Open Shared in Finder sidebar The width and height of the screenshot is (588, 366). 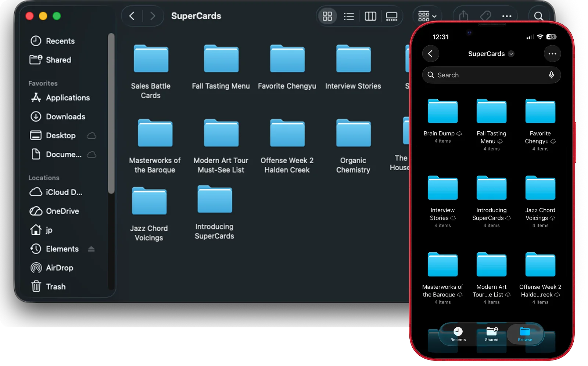50,60
